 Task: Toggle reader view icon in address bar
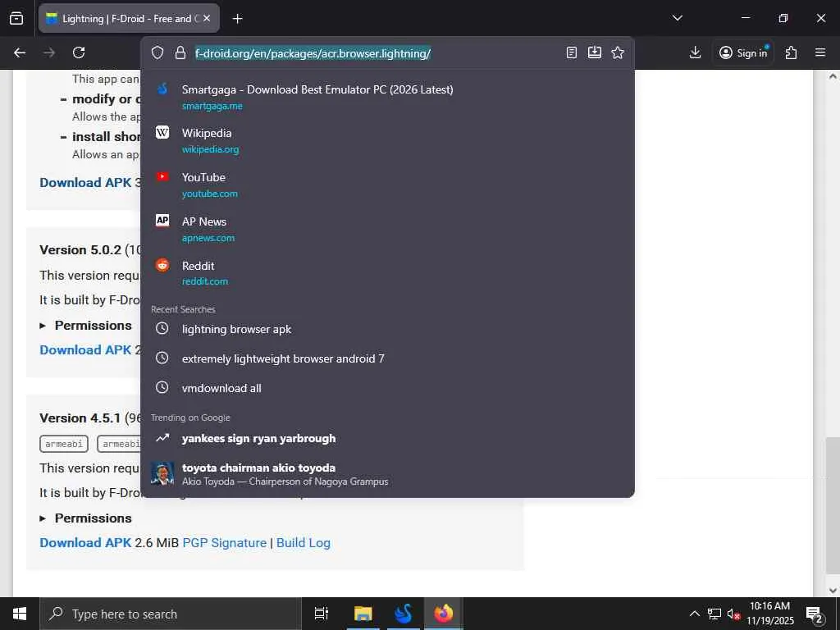click(x=572, y=52)
